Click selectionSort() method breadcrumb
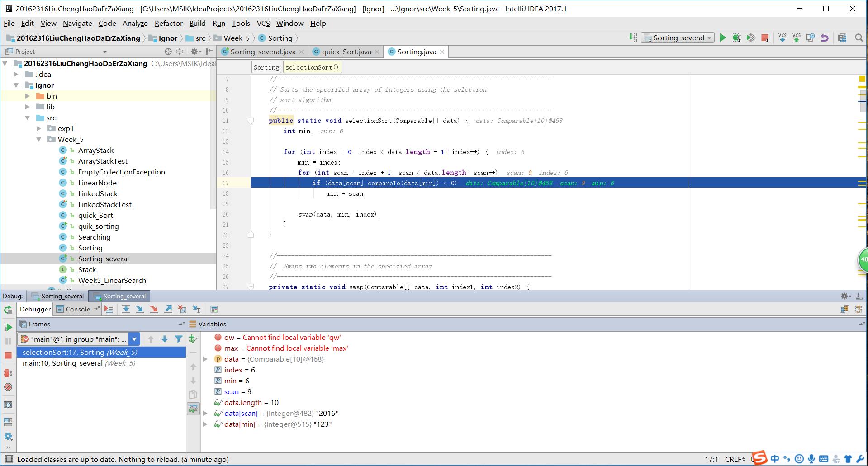Screen dimensions: 868x466 (x=312, y=67)
